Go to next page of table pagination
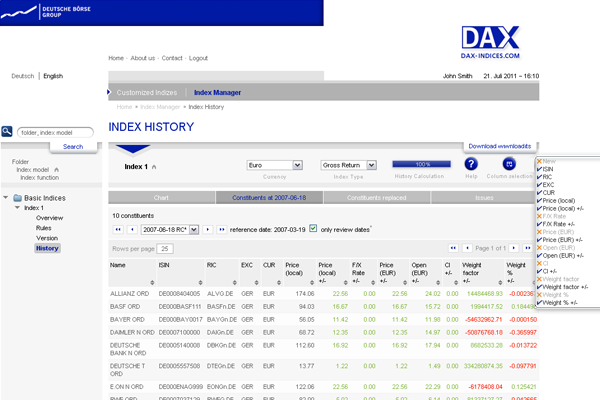Image resolution: width=600 pixels, height=400 pixels. coord(514,248)
